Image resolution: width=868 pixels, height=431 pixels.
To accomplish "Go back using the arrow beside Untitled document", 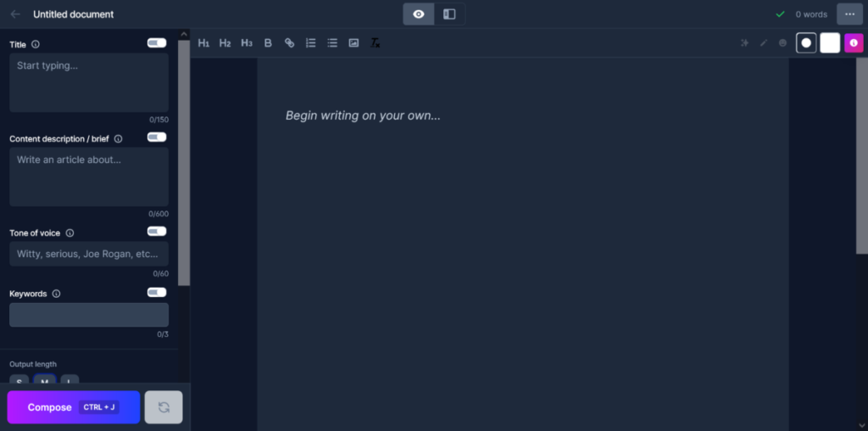I will coord(15,14).
